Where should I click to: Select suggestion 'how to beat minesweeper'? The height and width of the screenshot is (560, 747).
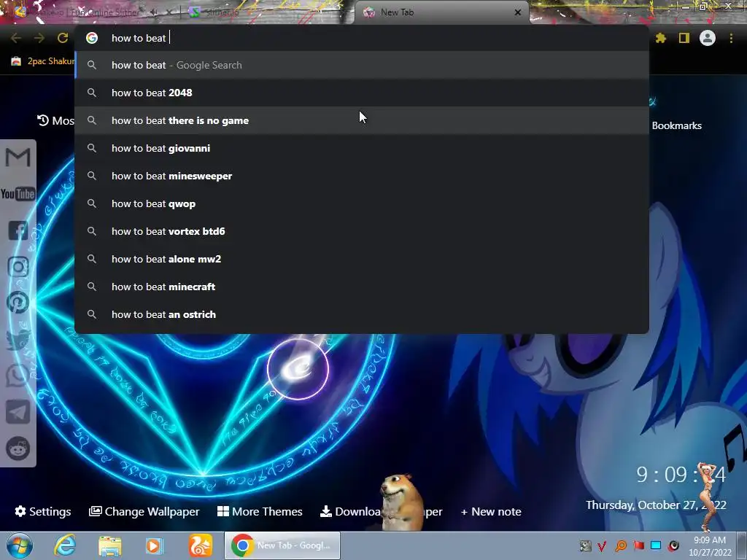coord(362,176)
